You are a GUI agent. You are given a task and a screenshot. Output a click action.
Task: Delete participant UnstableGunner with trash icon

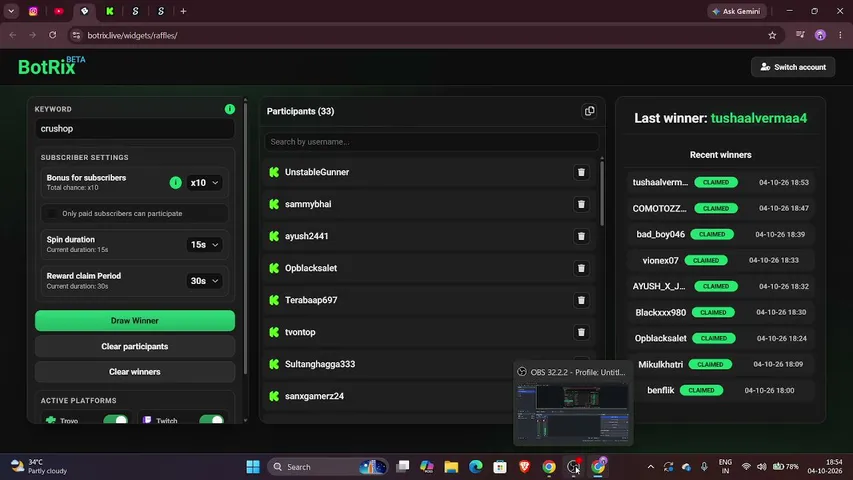[x=581, y=172]
